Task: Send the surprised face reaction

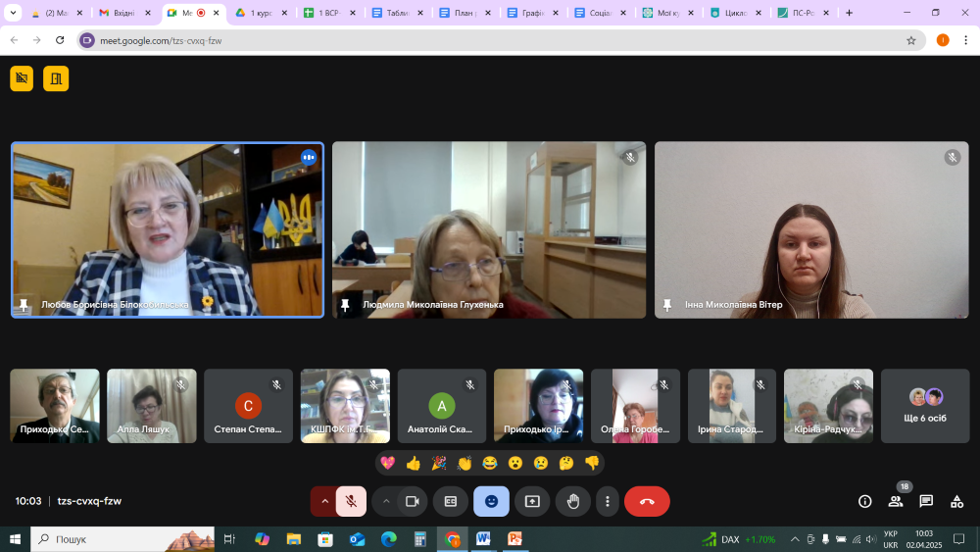Action: pyautogui.click(x=515, y=463)
